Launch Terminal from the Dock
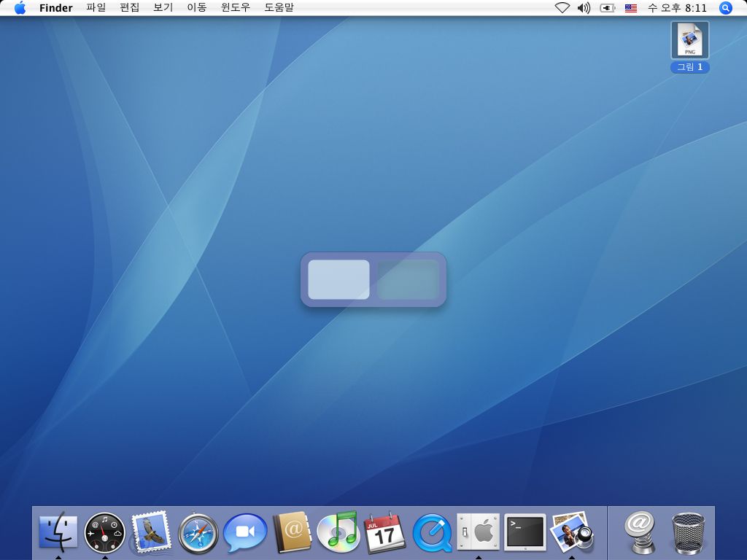Screen dimensions: 747x560 [x=525, y=532]
